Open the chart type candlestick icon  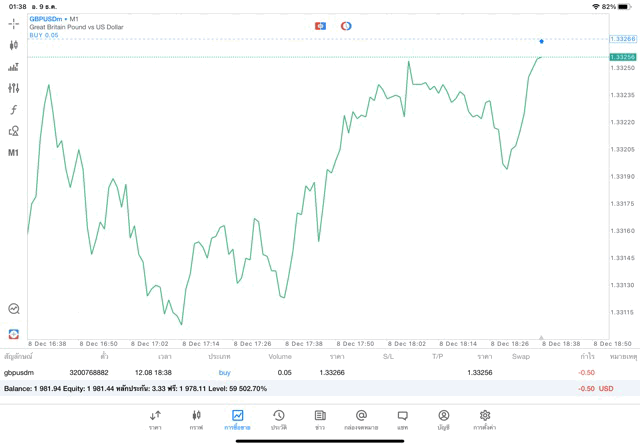(x=14, y=45)
